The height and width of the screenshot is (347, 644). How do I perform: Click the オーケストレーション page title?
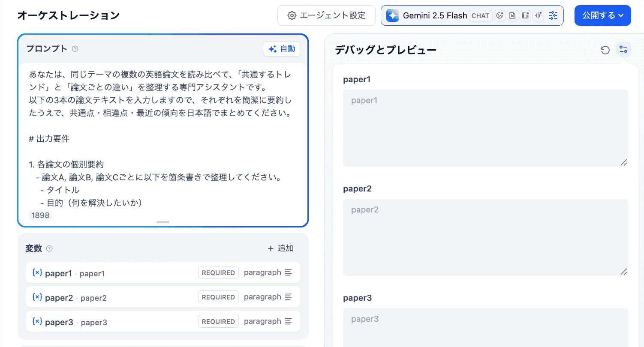(69, 15)
